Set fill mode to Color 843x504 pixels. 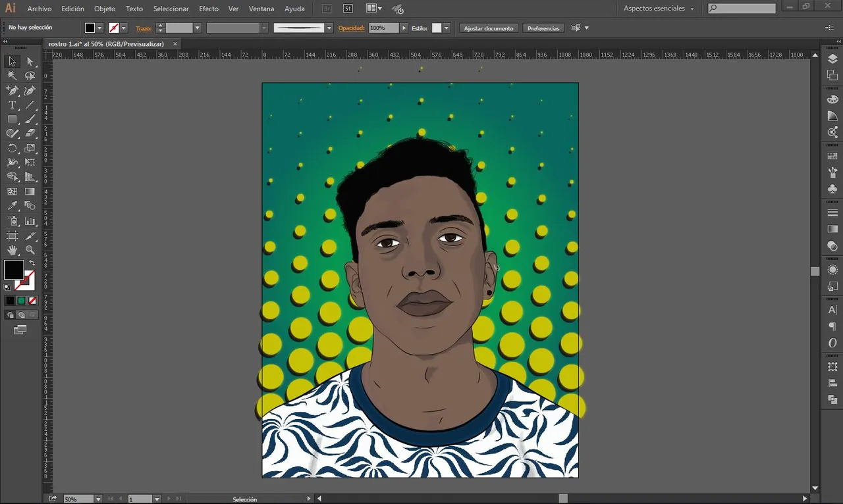coord(10,301)
